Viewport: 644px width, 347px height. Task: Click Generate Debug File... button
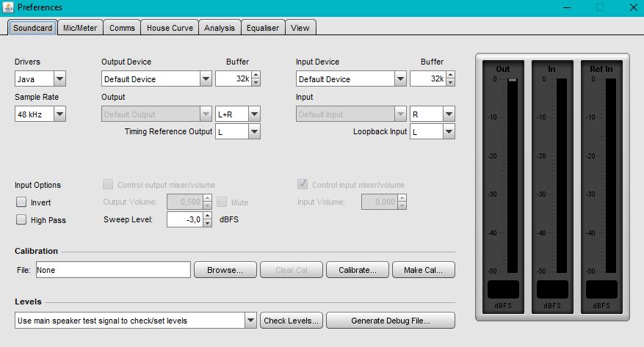(x=390, y=321)
